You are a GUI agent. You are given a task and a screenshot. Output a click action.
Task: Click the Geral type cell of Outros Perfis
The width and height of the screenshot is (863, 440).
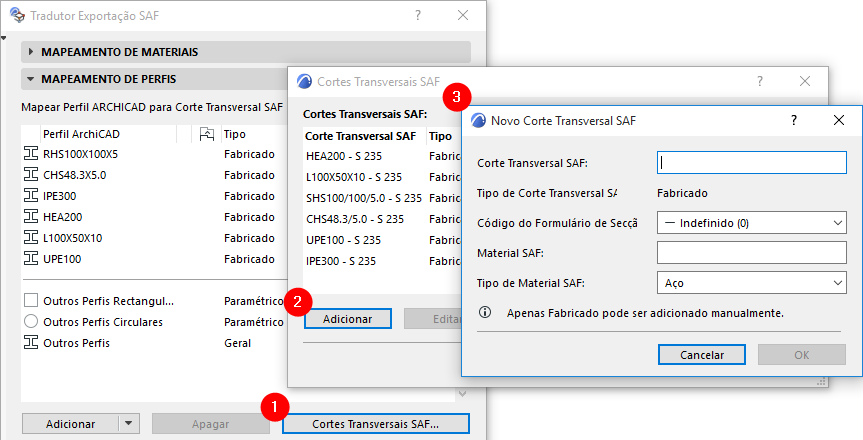(237, 343)
